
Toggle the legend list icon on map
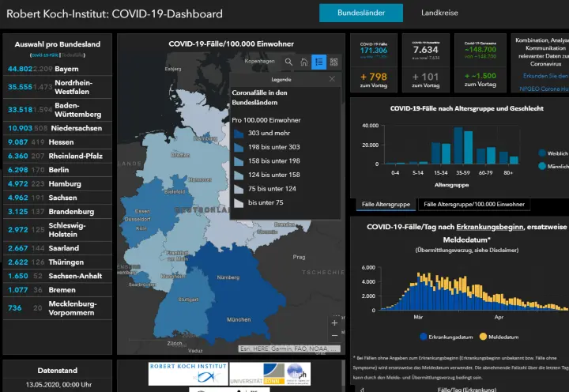(x=318, y=62)
